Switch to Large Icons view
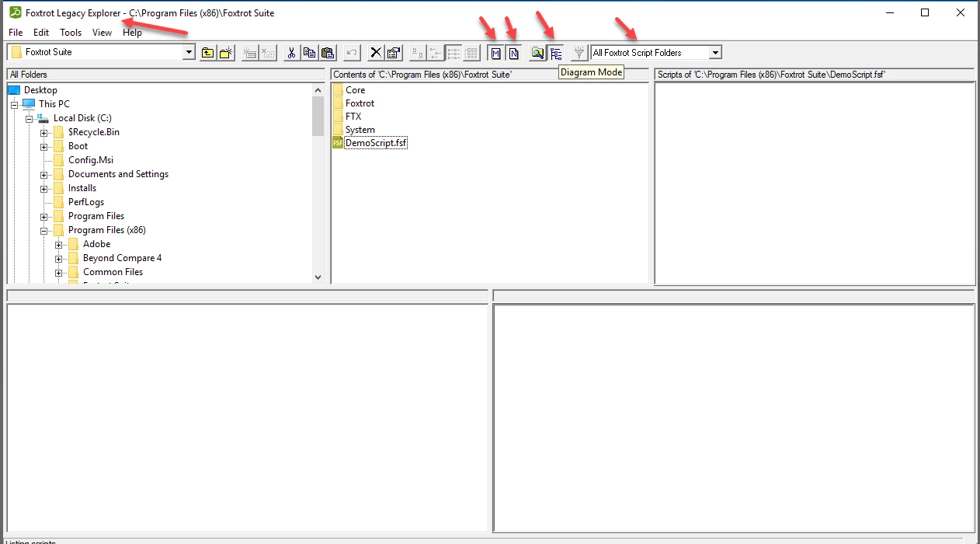980x544 pixels. 418,53
